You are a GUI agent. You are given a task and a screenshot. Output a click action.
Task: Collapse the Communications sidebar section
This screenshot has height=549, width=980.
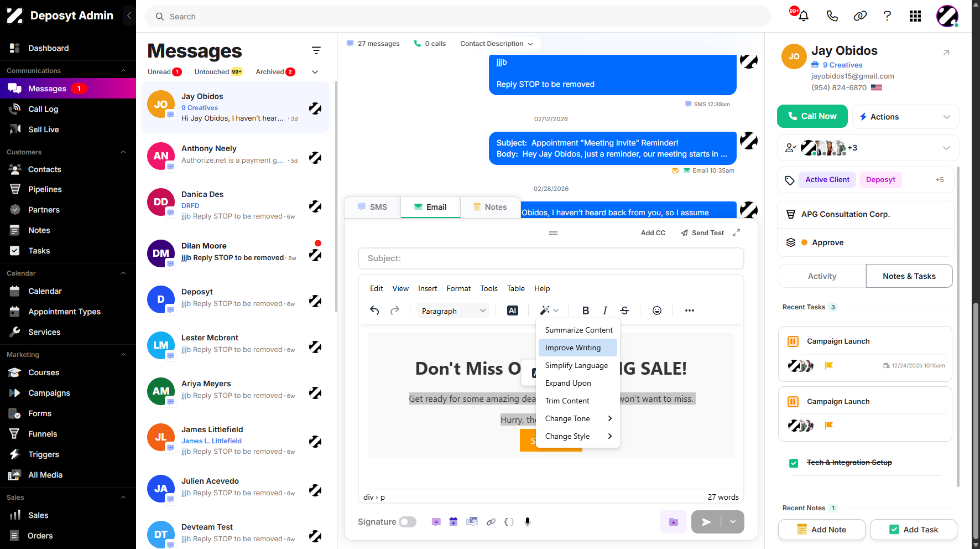(x=123, y=71)
